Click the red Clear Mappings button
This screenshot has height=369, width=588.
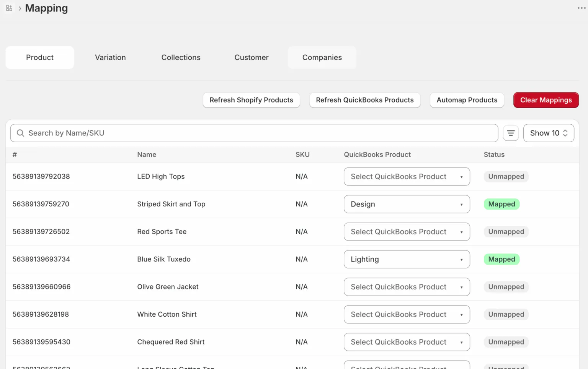click(x=546, y=100)
